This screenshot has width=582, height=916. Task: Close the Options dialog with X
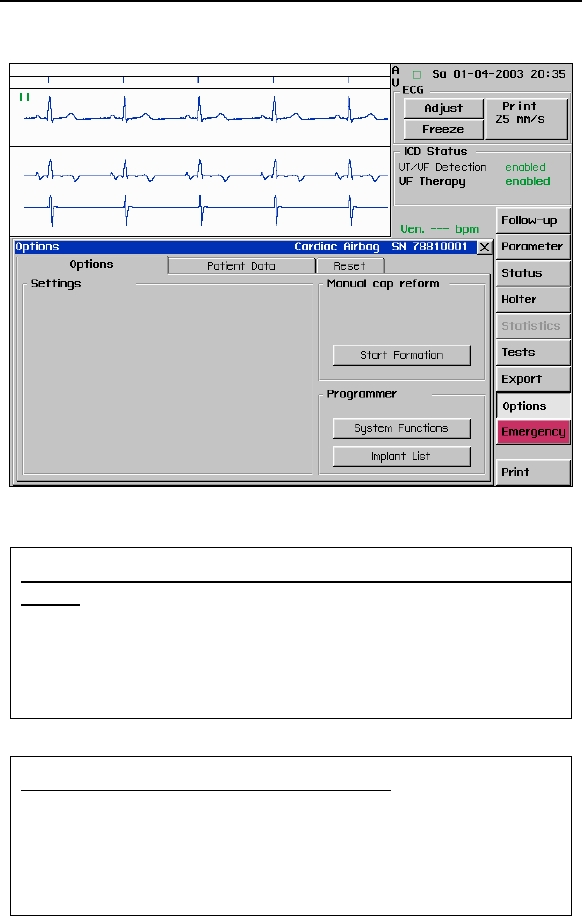click(x=484, y=247)
